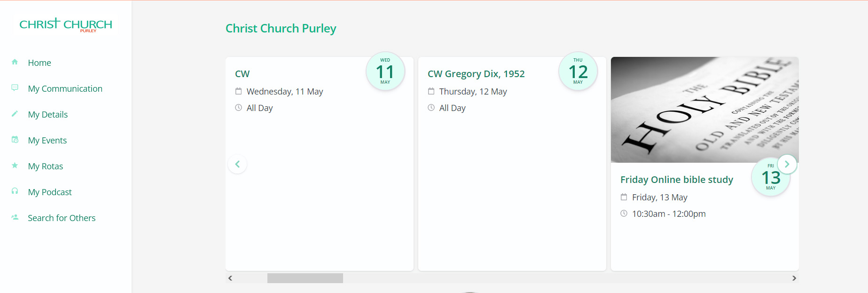Open the CW Gregory Dix, 1952 event
868x293 pixels.
476,74
